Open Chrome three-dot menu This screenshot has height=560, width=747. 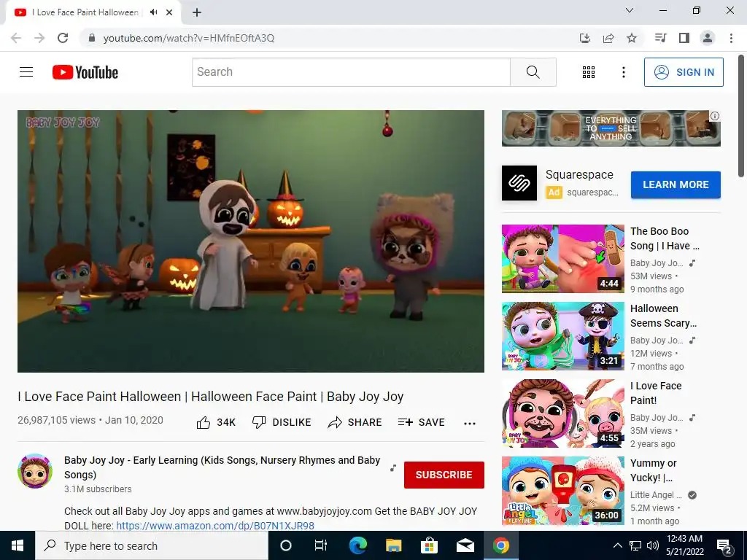[731, 38]
